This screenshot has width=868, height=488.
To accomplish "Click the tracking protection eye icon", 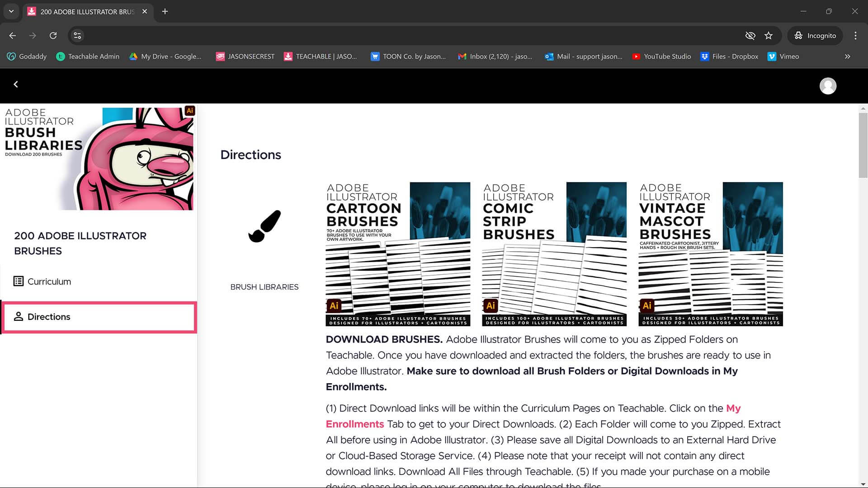I will (x=750, y=36).
